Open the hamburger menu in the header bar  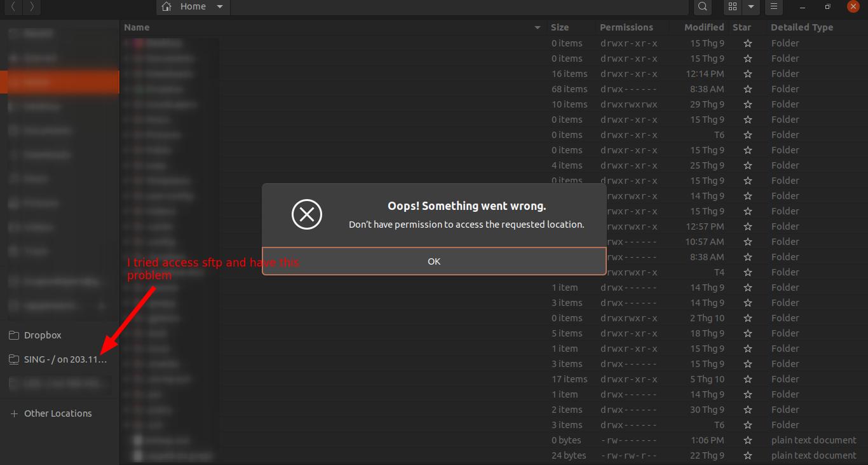tap(773, 6)
